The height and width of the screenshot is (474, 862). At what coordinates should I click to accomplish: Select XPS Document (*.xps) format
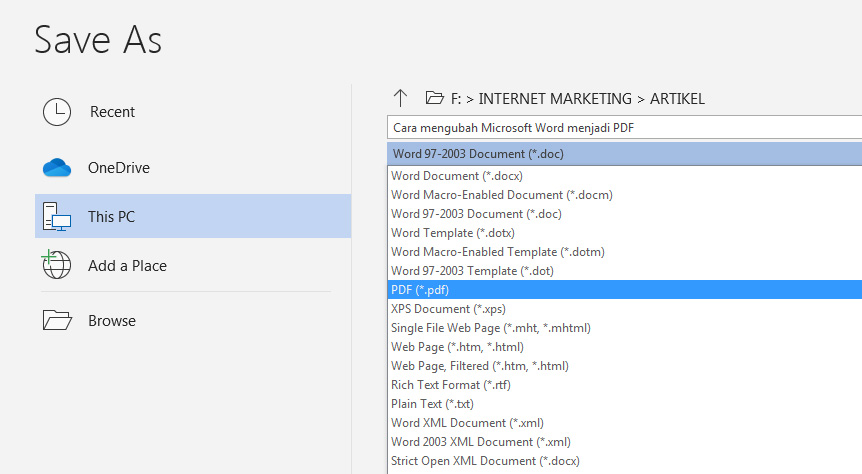point(625,309)
